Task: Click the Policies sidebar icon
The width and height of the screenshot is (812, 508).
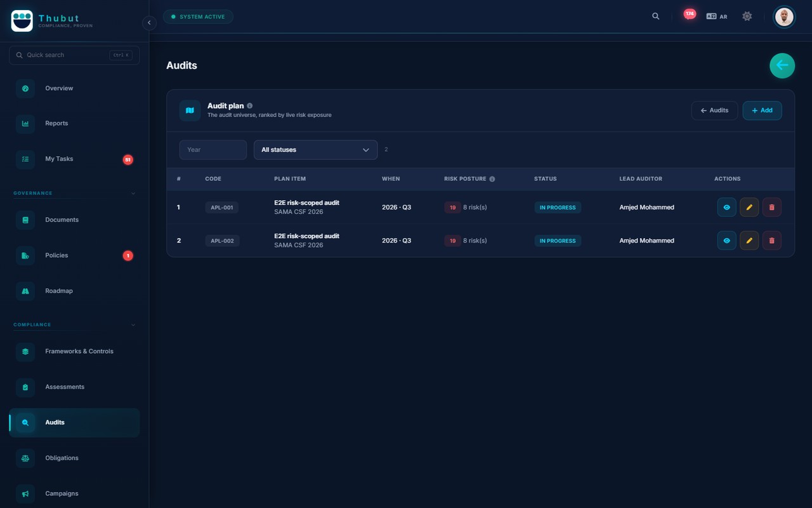Action: coord(25,255)
